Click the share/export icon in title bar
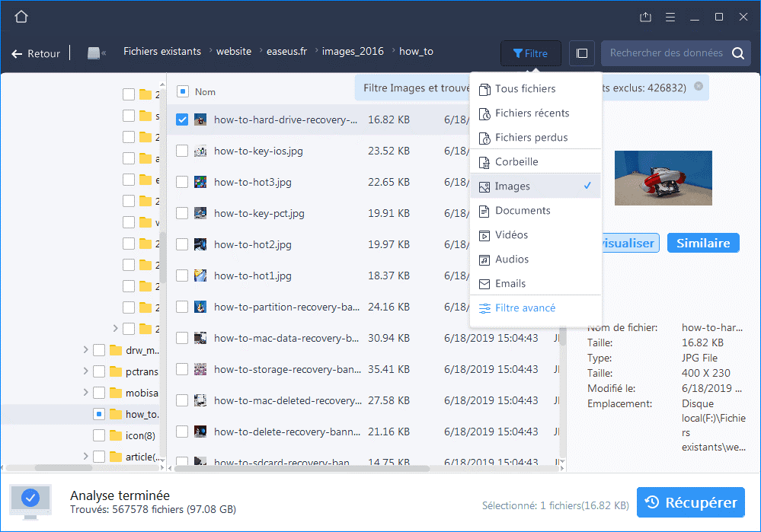761x532 pixels. (645, 17)
